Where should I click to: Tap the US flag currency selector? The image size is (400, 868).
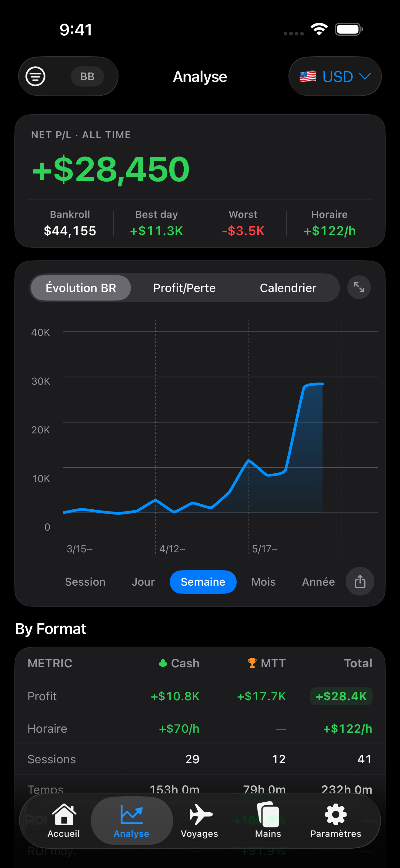pos(308,77)
